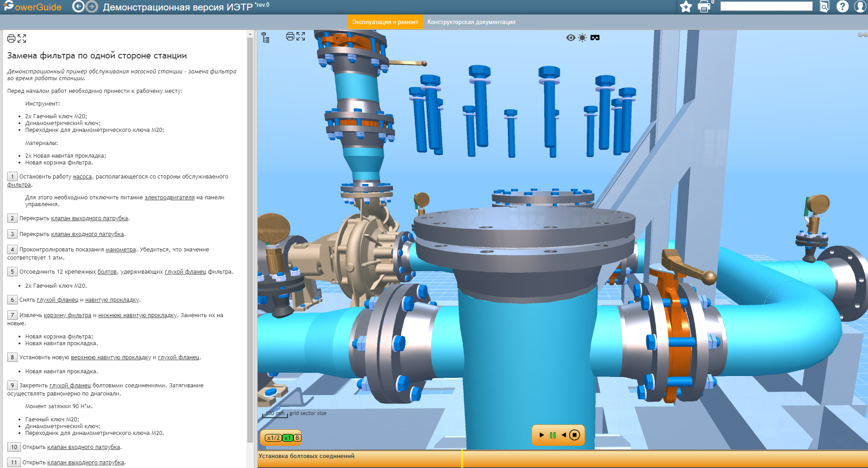Open the print queue in header

point(704,7)
